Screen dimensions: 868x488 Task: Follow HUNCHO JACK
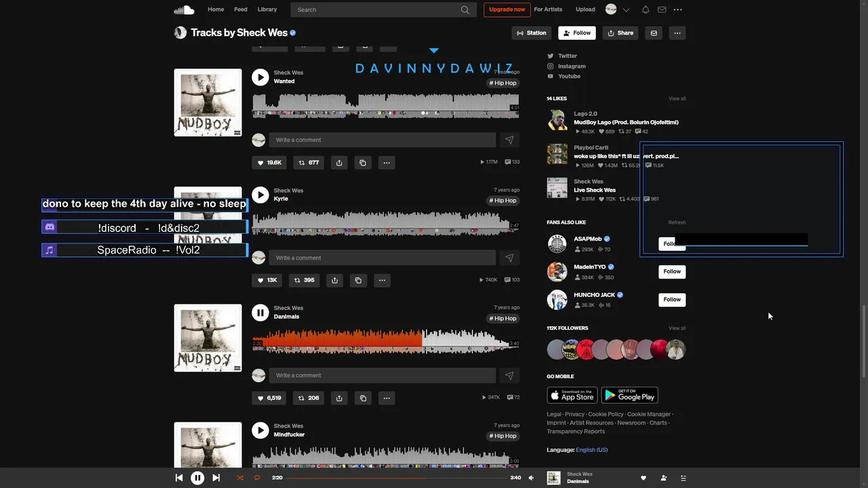pos(672,300)
